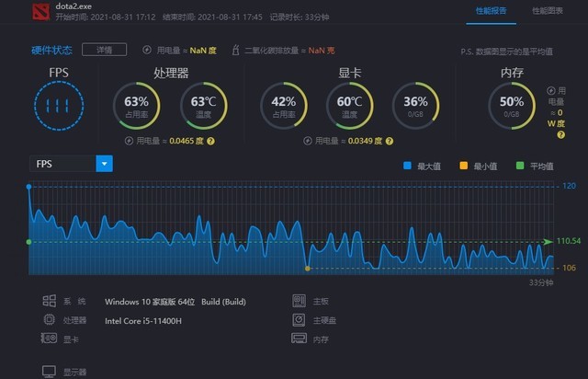Switch to the 性能图表 tab
The image size is (588, 379).
pos(548,11)
